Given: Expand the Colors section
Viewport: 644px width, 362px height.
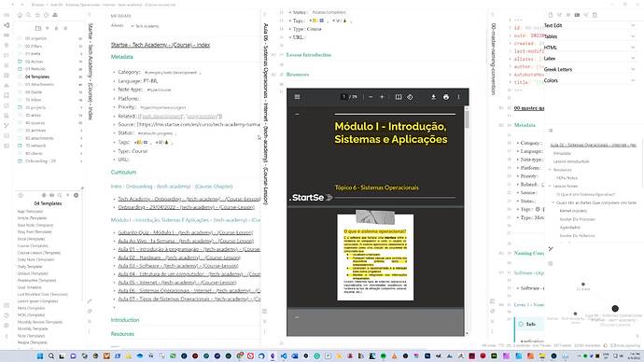Looking at the screenshot, I should coord(589,80).
